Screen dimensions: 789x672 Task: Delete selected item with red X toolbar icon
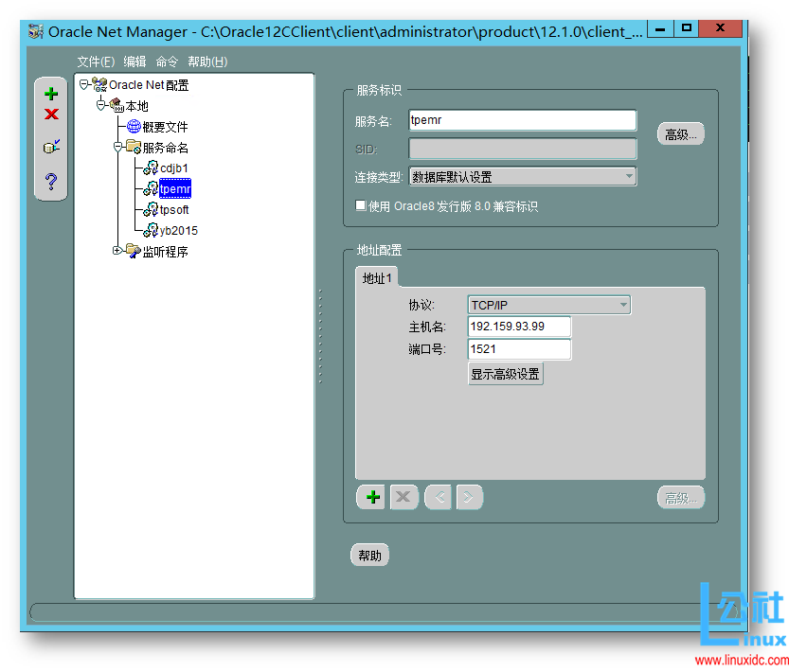[x=50, y=115]
